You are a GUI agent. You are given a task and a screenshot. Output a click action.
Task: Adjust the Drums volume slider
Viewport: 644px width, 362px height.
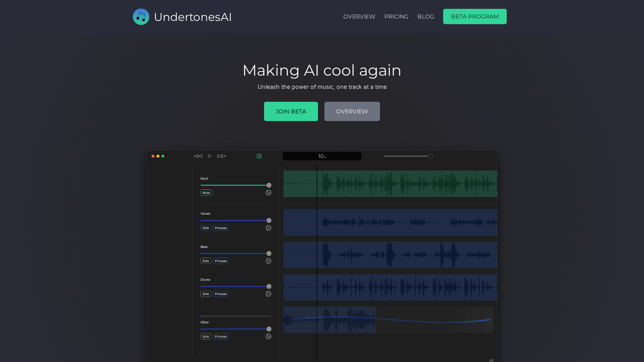(236, 286)
